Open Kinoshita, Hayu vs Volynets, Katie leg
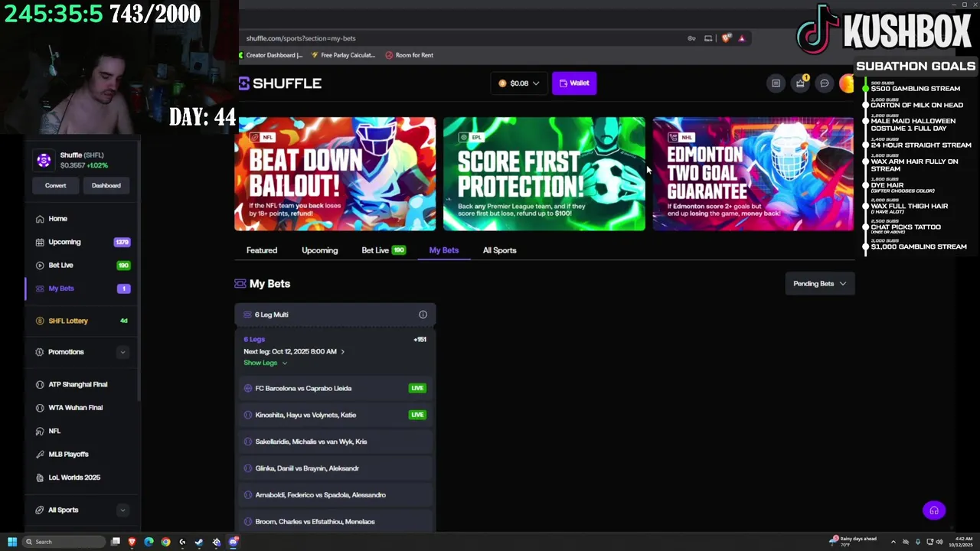980x551 pixels. coord(335,415)
